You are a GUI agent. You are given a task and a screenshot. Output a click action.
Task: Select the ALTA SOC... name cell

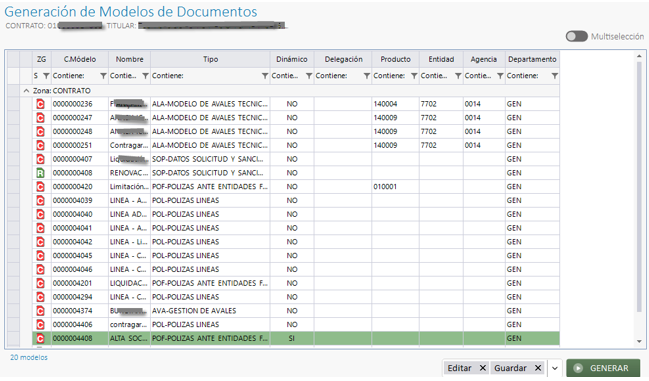pos(129,338)
